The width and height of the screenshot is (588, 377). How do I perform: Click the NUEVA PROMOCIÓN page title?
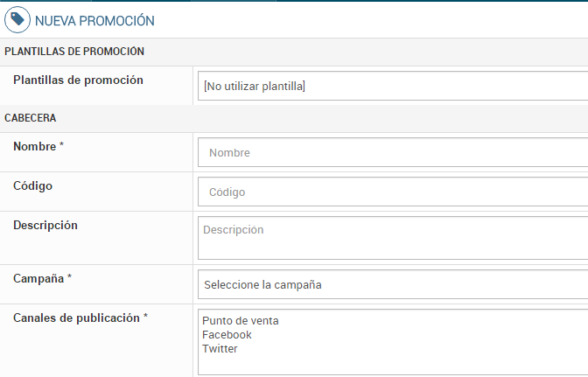click(94, 20)
